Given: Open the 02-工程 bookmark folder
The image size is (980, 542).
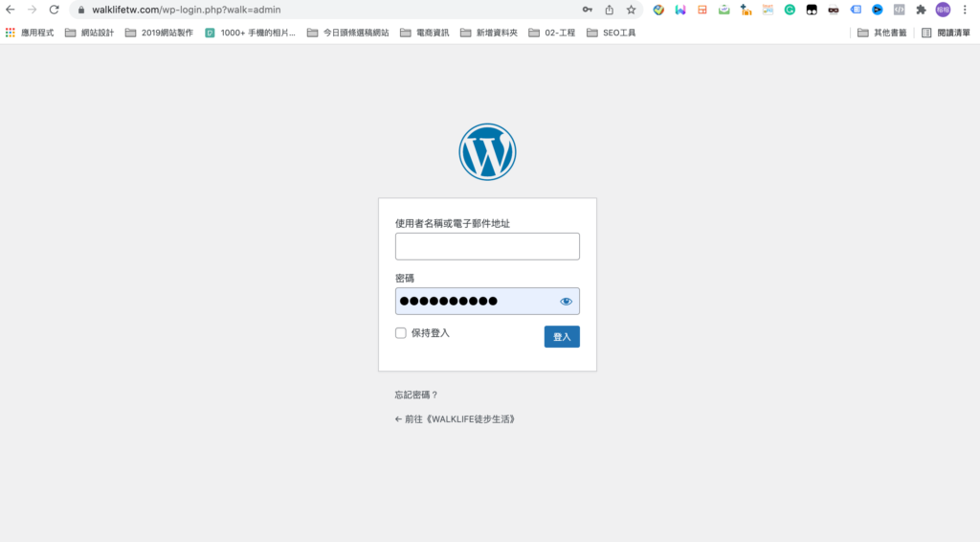Looking at the screenshot, I should (552, 33).
